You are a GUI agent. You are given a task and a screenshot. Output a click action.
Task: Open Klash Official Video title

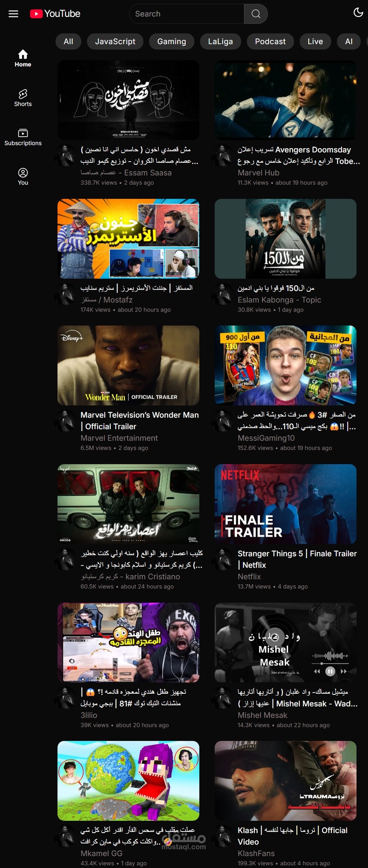(x=292, y=836)
